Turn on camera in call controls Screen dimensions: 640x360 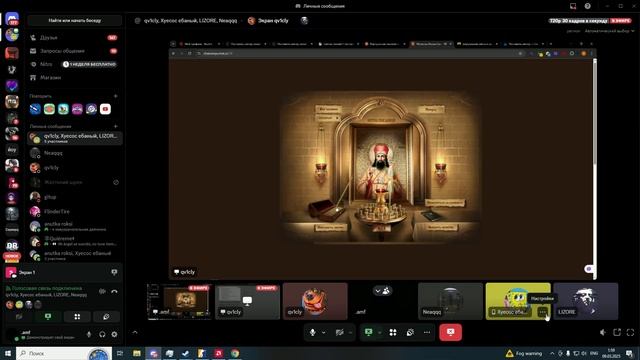pos(339,332)
